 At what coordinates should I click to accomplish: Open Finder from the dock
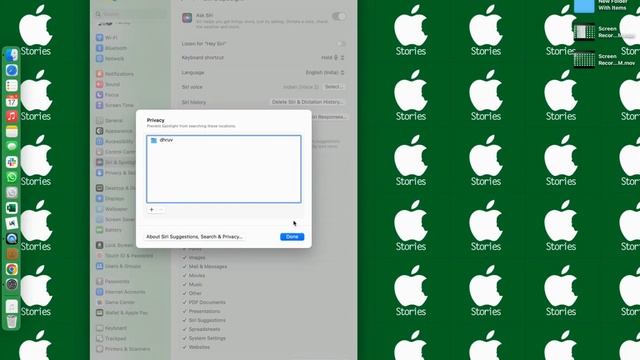(11, 55)
